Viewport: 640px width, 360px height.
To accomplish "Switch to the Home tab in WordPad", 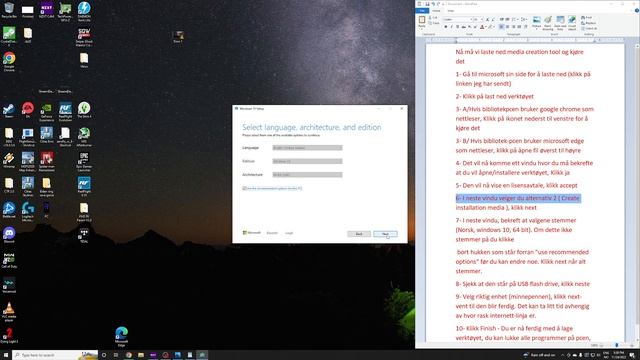I will (x=436, y=11).
